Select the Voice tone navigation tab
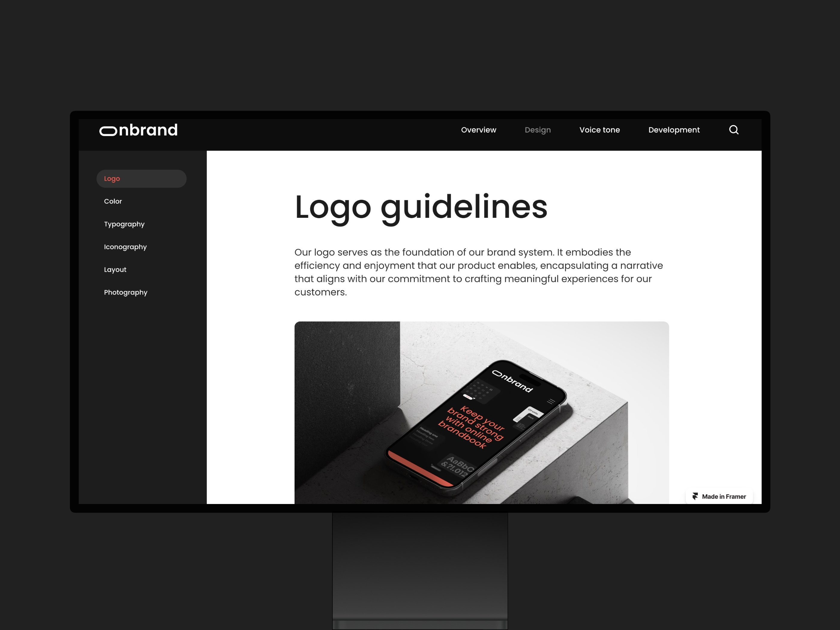840x630 pixels. tap(599, 129)
